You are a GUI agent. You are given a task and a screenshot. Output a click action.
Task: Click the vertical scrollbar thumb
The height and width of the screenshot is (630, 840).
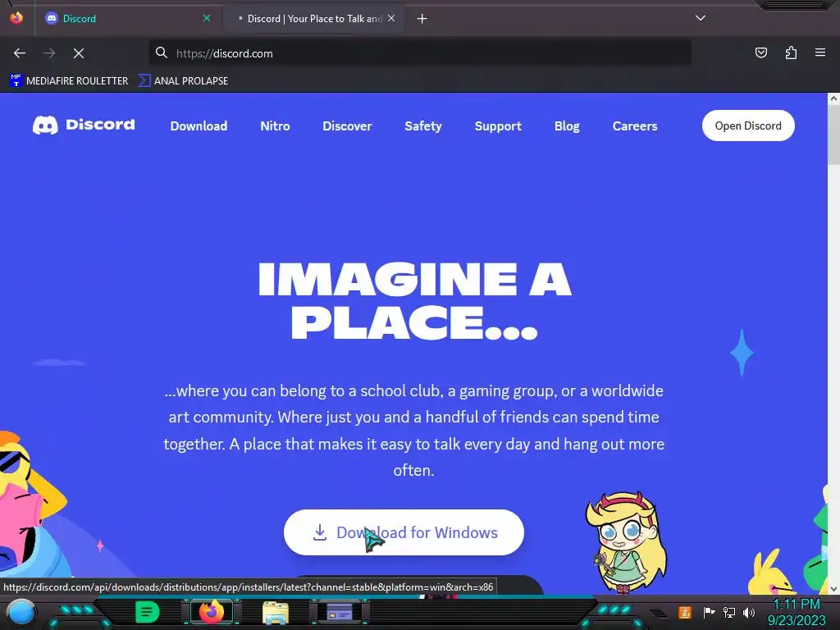833,135
